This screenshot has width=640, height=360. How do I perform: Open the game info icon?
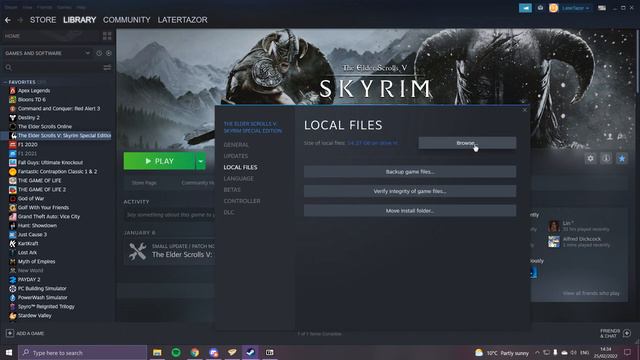pos(606,158)
